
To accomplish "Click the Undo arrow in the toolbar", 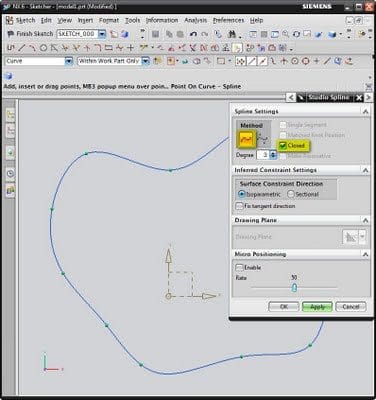I will [193, 34].
